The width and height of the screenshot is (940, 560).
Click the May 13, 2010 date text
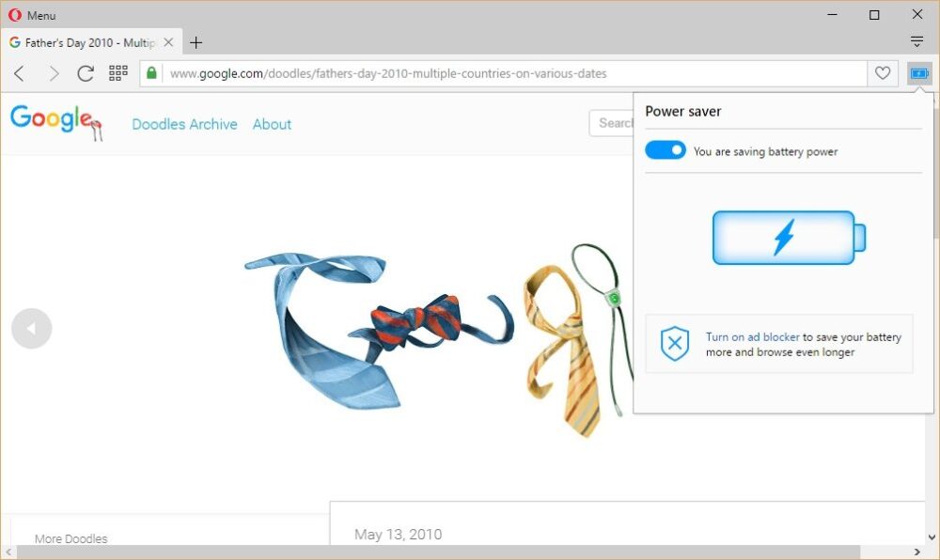(x=398, y=535)
